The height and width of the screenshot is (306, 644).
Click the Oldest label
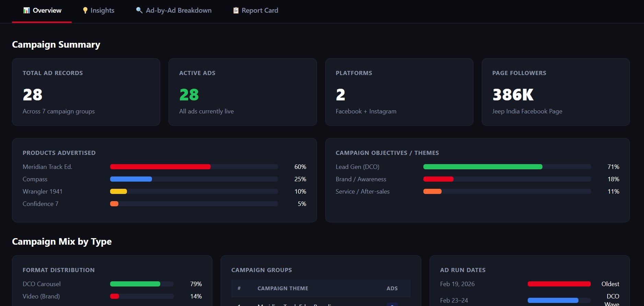tap(610, 284)
